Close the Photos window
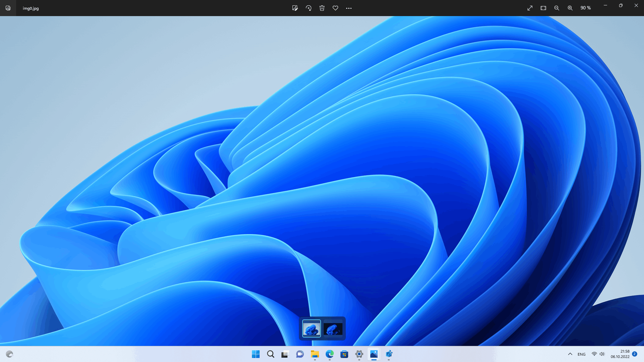 [x=636, y=5]
